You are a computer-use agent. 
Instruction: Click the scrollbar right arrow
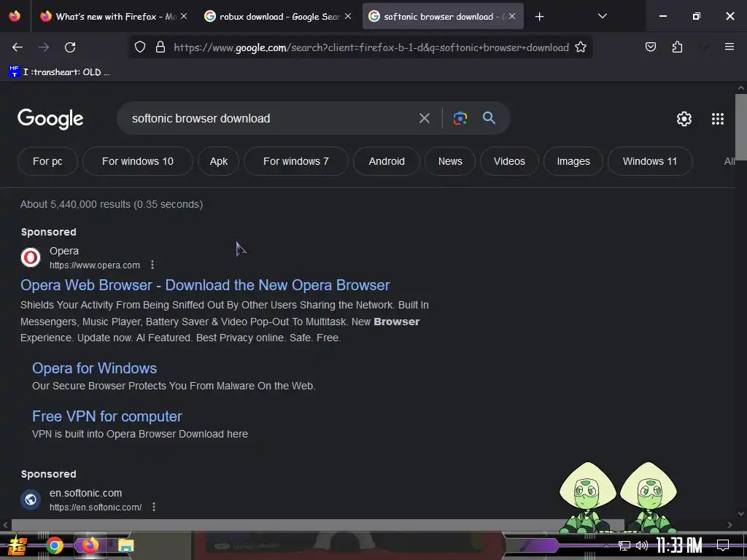(729, 525)
